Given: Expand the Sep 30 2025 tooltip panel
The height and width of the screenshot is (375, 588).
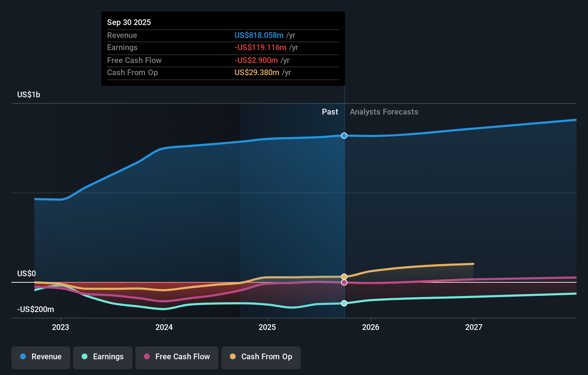Looking at the screenshot, I should pyautogui.click(x=223, y=48).
